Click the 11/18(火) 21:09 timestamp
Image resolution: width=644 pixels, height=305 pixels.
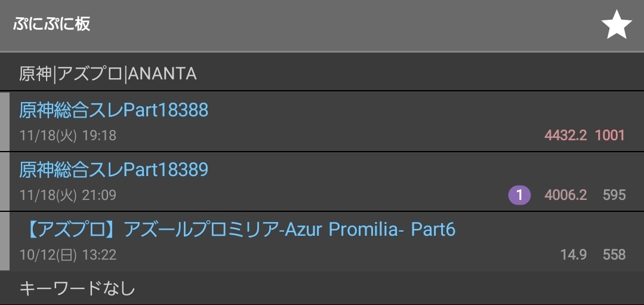(67, 195)
